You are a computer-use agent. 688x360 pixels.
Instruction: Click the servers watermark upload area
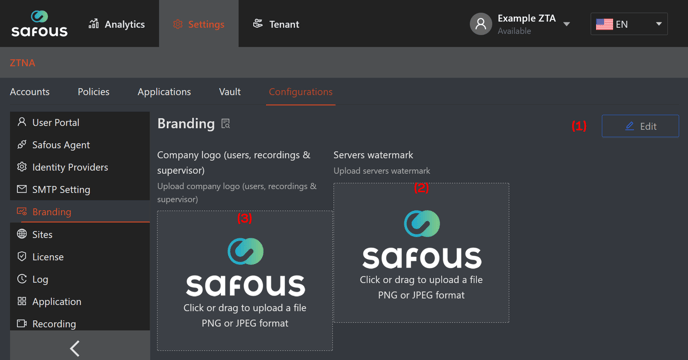421,253
